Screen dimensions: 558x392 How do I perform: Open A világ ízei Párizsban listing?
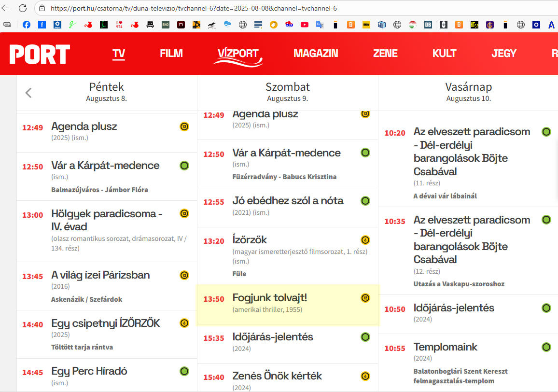pyautogui.click(x=100, y=275)
